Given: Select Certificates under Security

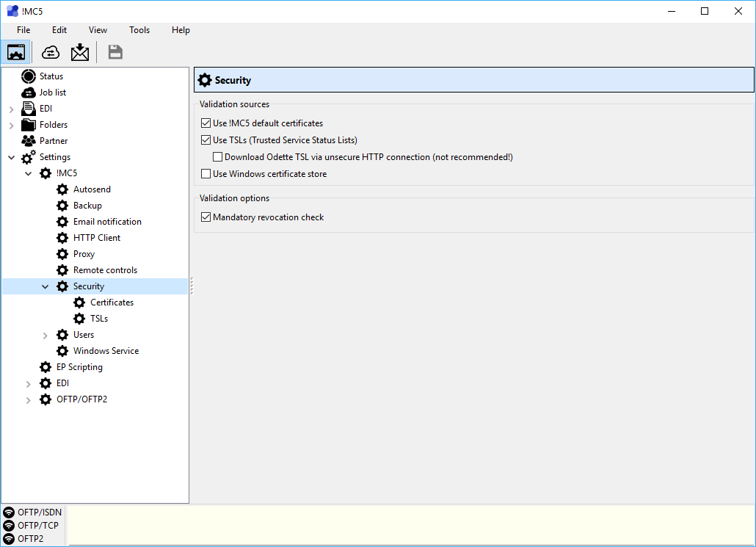Looking at the screenshot, I should (x=112, y=303).
